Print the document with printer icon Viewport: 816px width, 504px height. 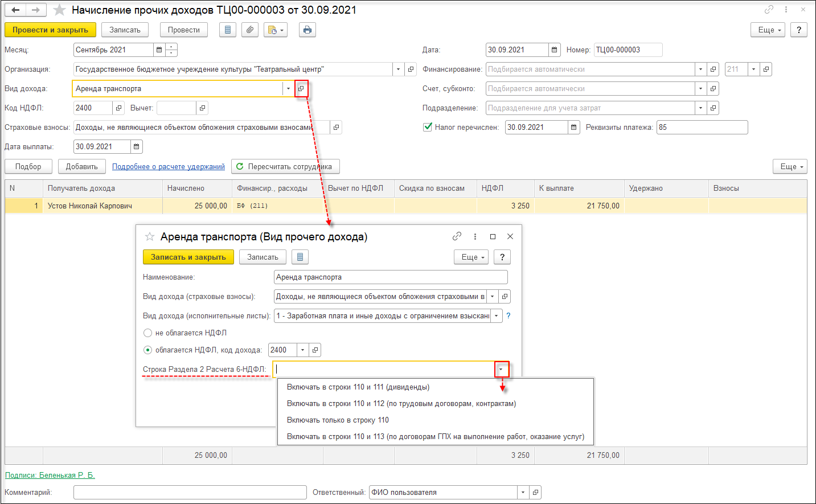[x=307, y=30]
